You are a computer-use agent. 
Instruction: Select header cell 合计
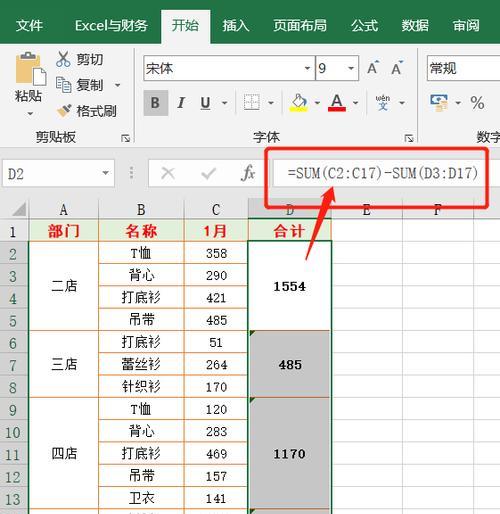[x=290, y=231]
